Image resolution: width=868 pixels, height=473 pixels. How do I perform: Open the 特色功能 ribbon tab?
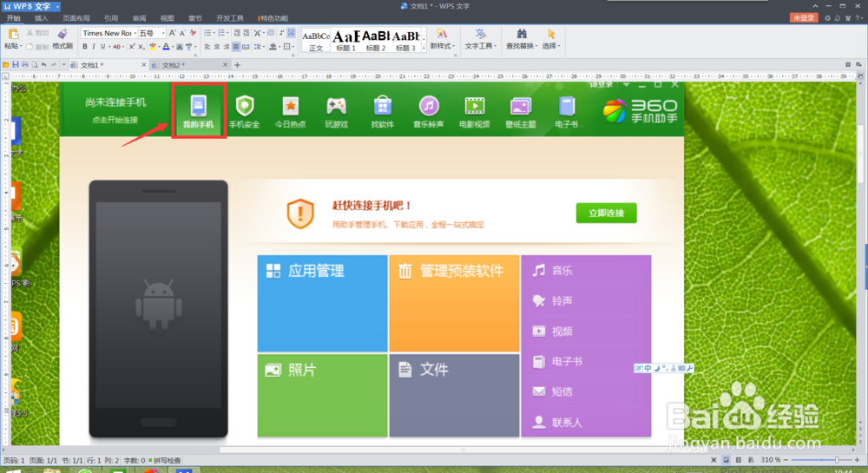(273, 18)
